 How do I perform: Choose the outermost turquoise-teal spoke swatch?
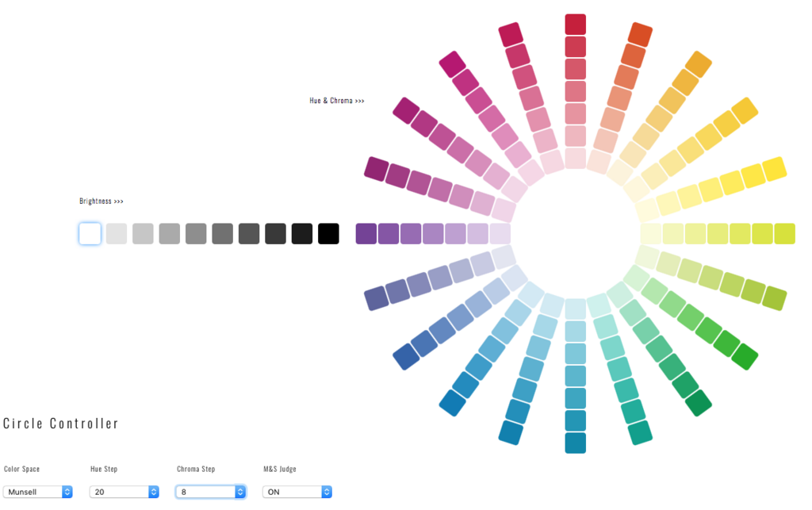click(x=640, y=433)
